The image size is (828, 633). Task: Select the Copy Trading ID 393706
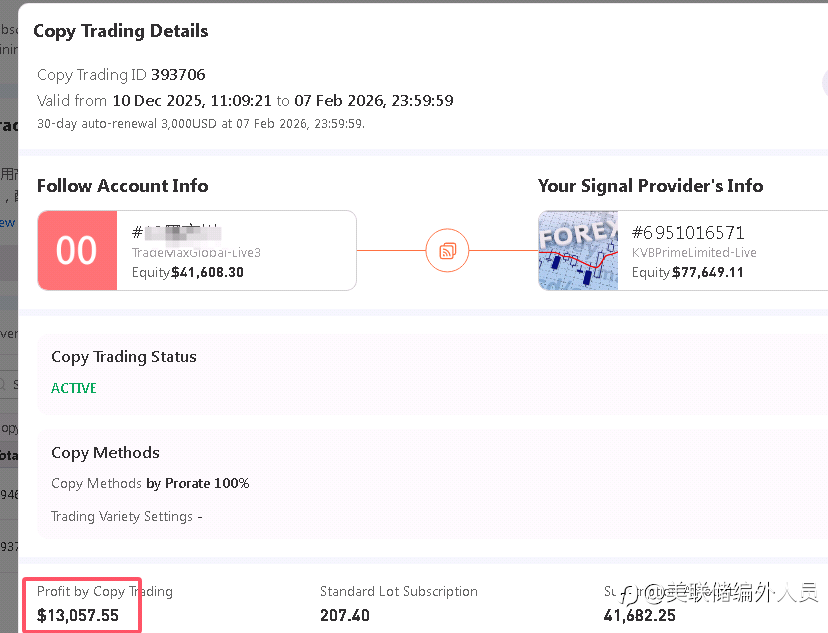[x=178, y=74]
